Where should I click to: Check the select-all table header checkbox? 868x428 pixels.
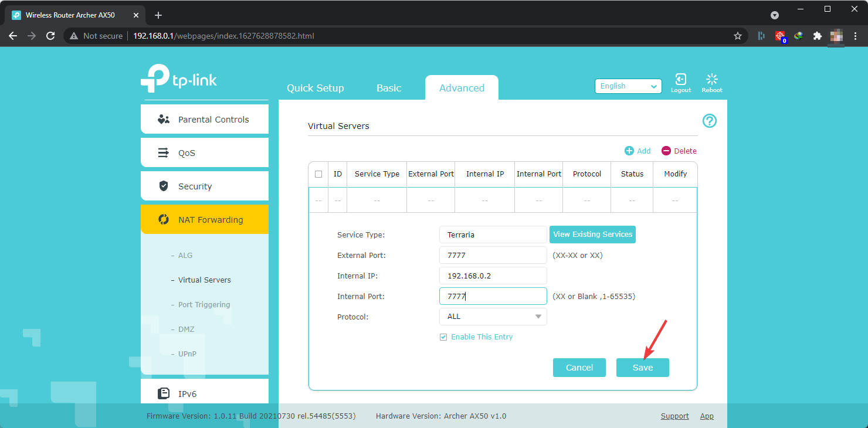click(318, 174)
